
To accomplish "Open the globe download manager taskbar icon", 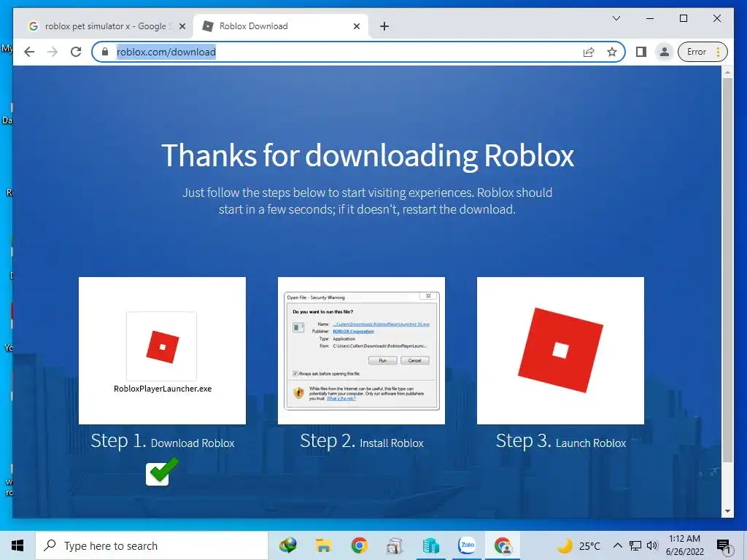I will point(287,545).
